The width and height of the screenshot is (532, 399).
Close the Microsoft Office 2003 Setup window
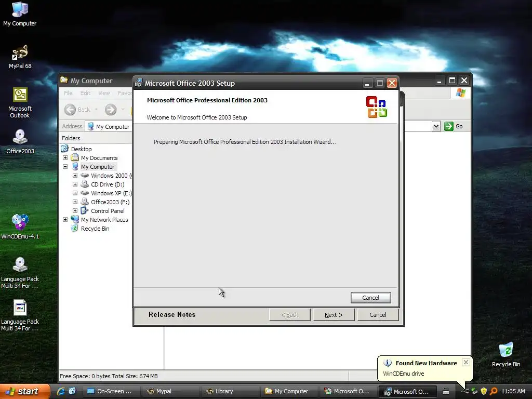point(392,83)
